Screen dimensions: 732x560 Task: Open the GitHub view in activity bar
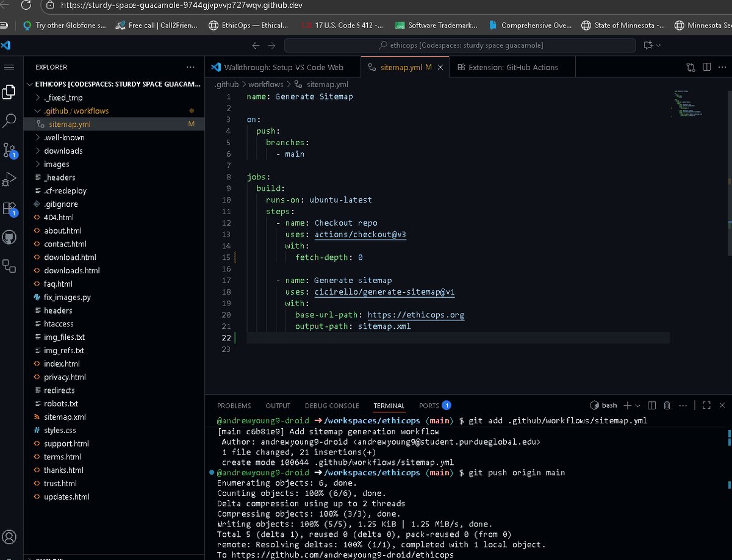(9, 237)
